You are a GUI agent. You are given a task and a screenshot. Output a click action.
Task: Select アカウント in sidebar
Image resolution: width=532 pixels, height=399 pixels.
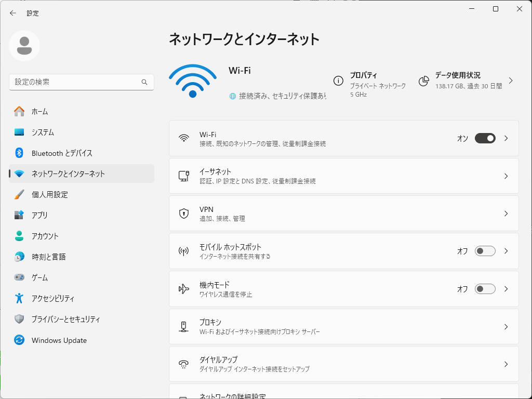point(82,236)
